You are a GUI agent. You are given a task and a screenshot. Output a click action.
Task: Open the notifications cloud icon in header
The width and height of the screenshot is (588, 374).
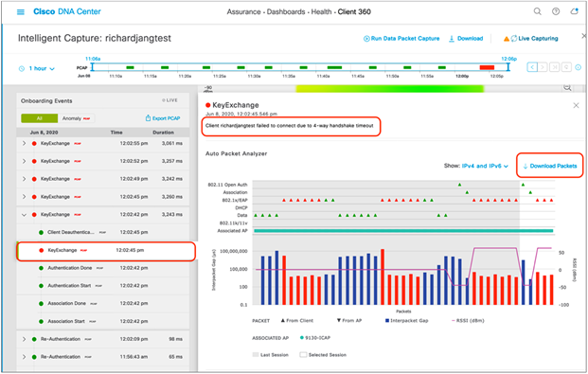(575, 11)
